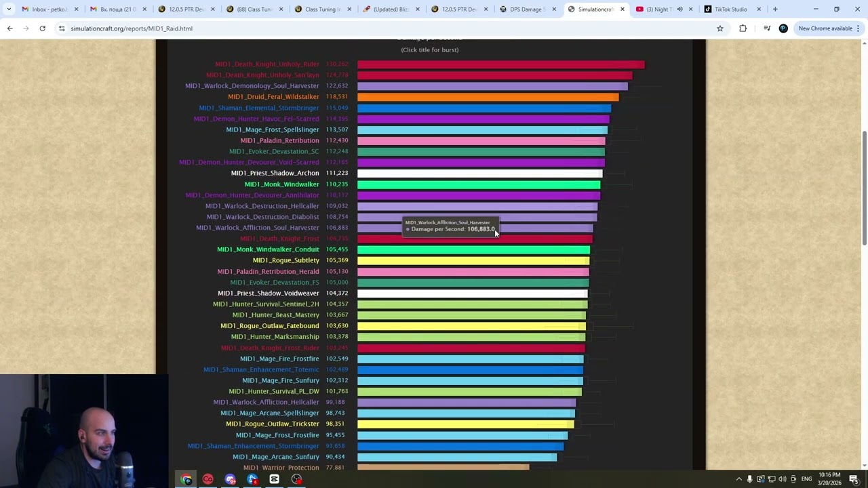868x488 pixels.
Task: Click MID1_Shaman_Elemental_Stormbringer label
Action: 259,108
